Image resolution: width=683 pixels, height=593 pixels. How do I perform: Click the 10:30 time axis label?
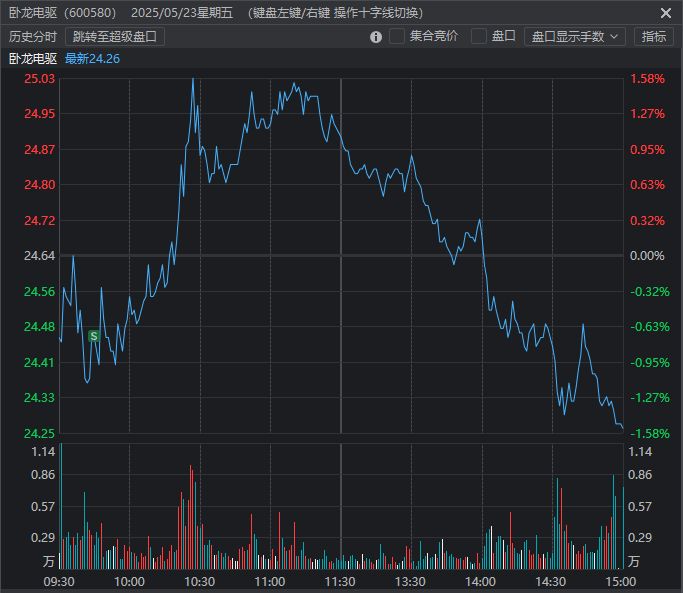pos(200,581)
